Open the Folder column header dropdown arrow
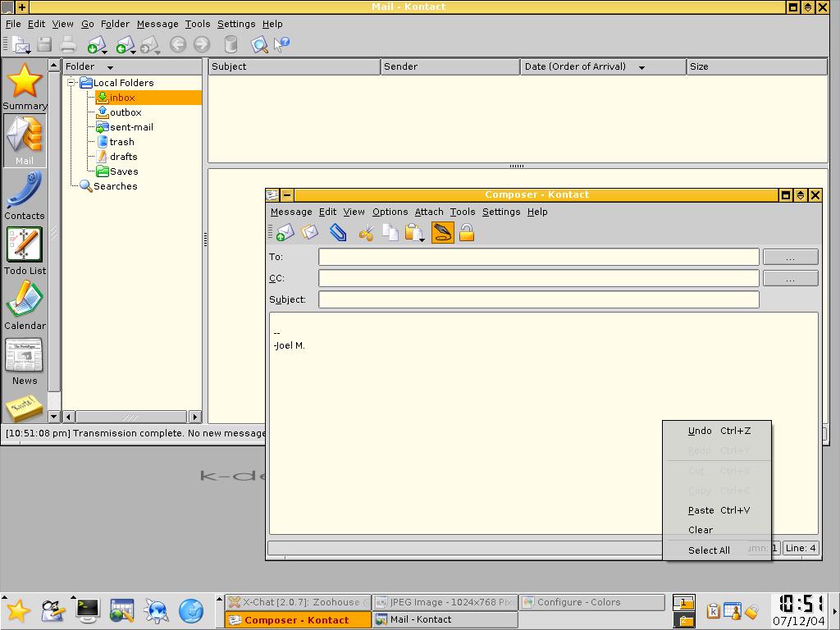This screenshot has width=840, height=630. [111, 67]
